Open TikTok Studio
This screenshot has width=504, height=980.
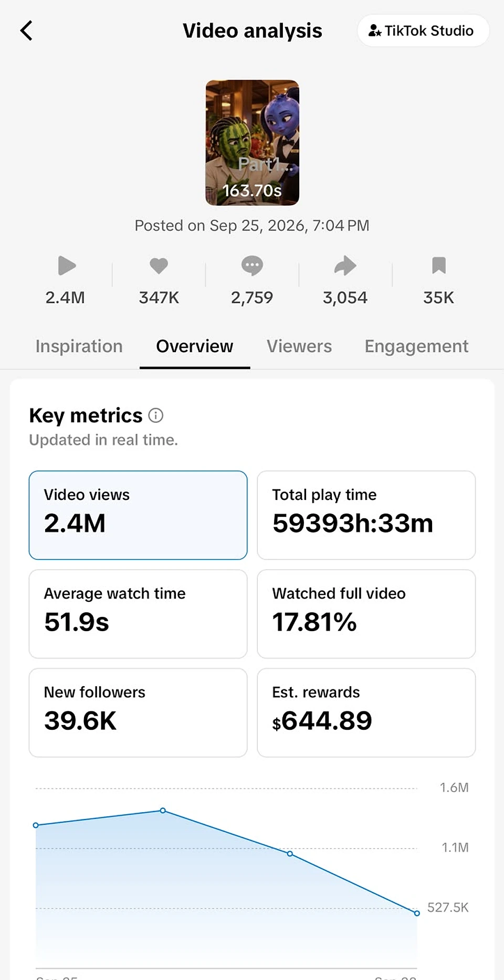pyautogui.click(x=423, y=30)
